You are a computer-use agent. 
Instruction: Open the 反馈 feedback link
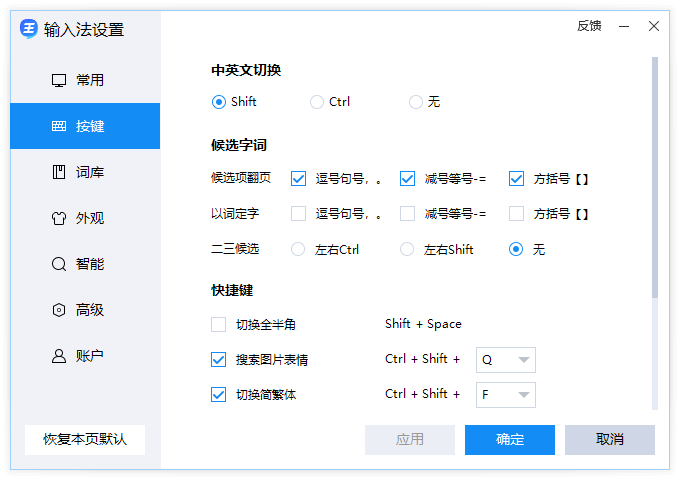[x=589, y=26]
